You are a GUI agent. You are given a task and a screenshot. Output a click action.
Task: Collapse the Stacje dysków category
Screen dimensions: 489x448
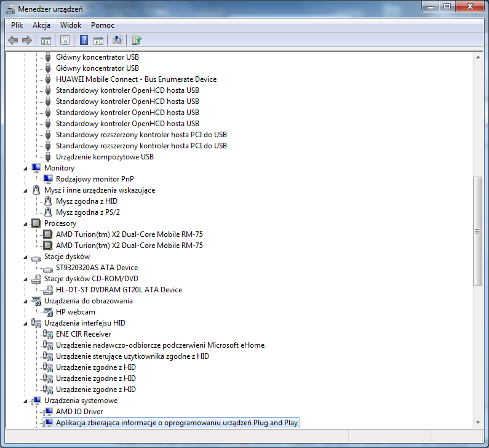click(26, 257)
